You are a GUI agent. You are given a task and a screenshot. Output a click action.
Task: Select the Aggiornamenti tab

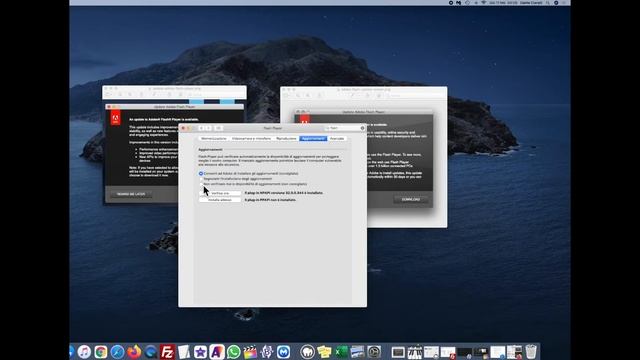313,139
